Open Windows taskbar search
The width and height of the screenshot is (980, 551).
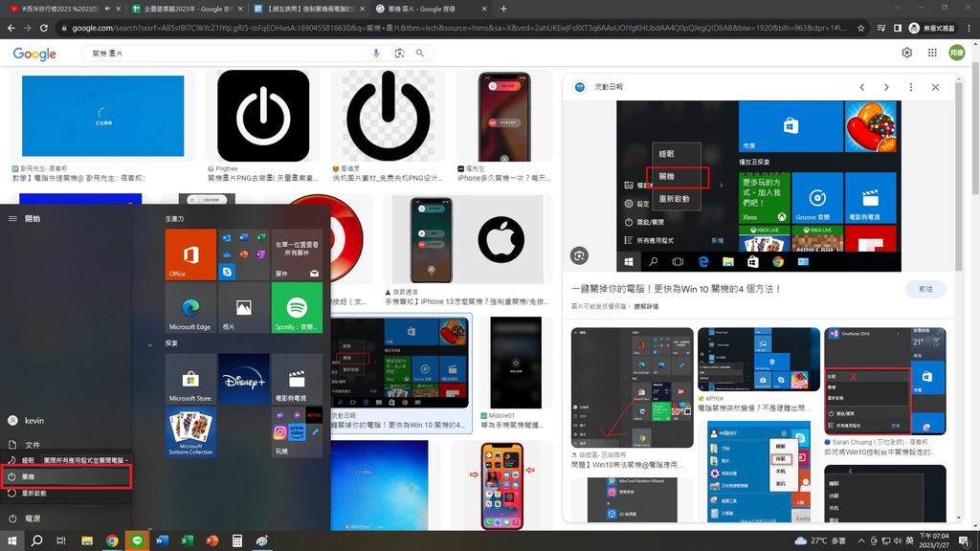[37, 540]
